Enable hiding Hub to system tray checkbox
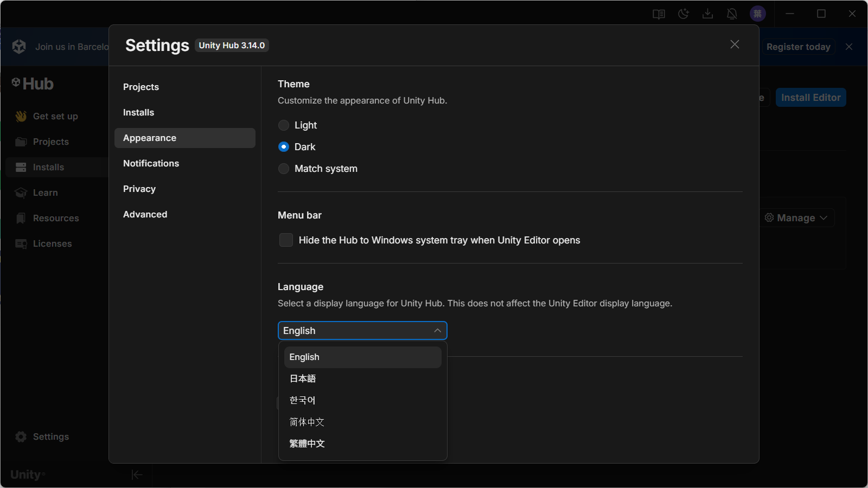This screenshot has height=488, width=868. 286,240
